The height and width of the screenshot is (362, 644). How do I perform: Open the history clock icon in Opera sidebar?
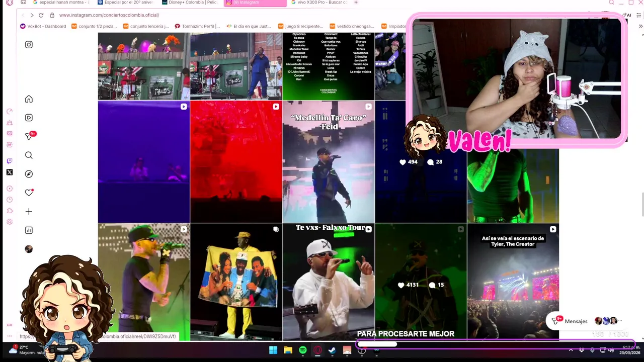click(10, 200)
